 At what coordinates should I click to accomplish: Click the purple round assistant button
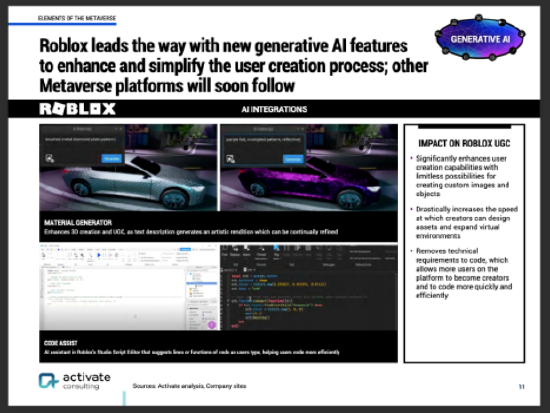(212, 325)
